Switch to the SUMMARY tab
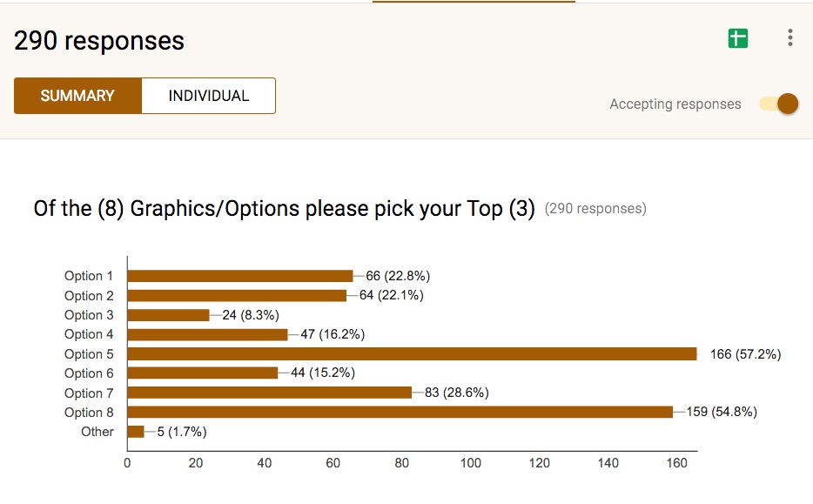The height and width of the screenshot is (504, 813). [77, 96]
